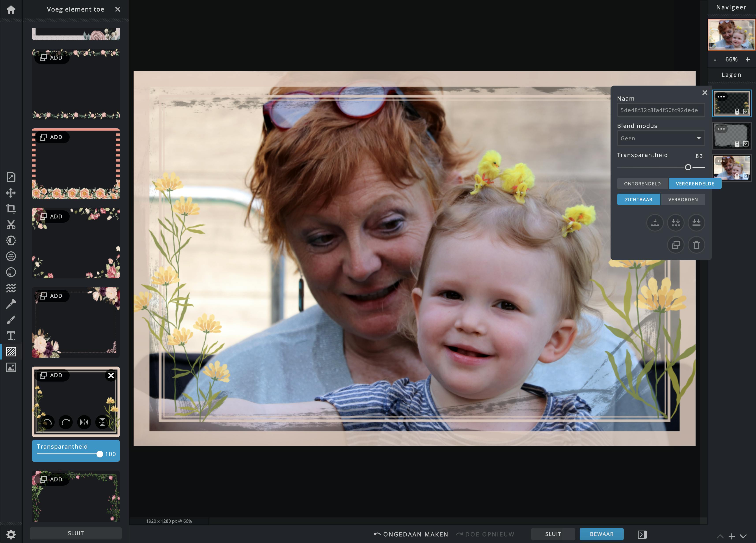Select the brush draw tool
This screenshot has height=543, width=756.
[x=11, y=320]
